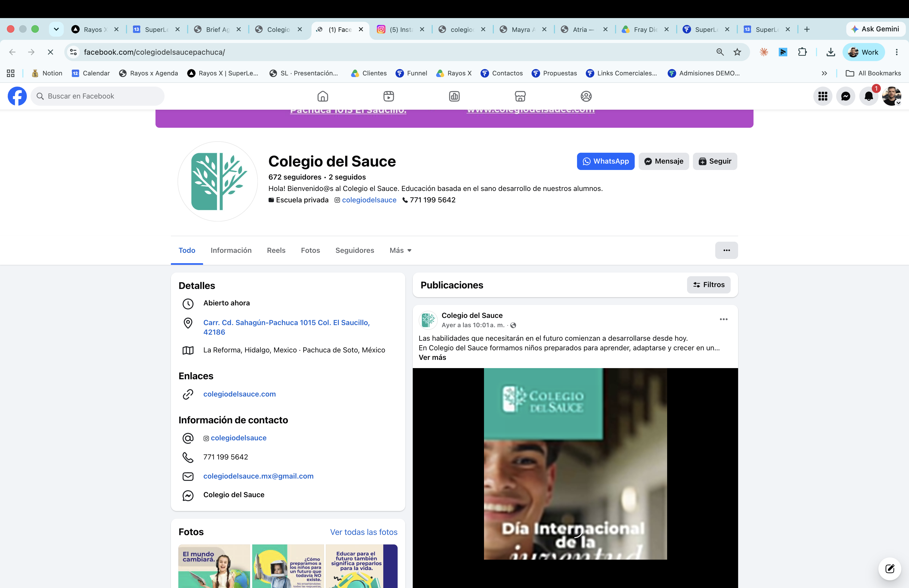Click the WhatsApp button
The image size is (909, 588).
click(605, 161)
